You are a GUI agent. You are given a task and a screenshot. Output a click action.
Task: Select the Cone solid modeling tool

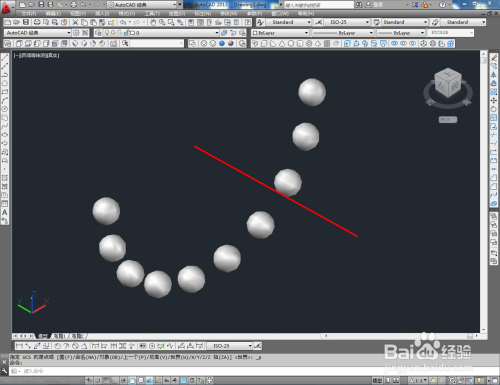pos(282,44)
